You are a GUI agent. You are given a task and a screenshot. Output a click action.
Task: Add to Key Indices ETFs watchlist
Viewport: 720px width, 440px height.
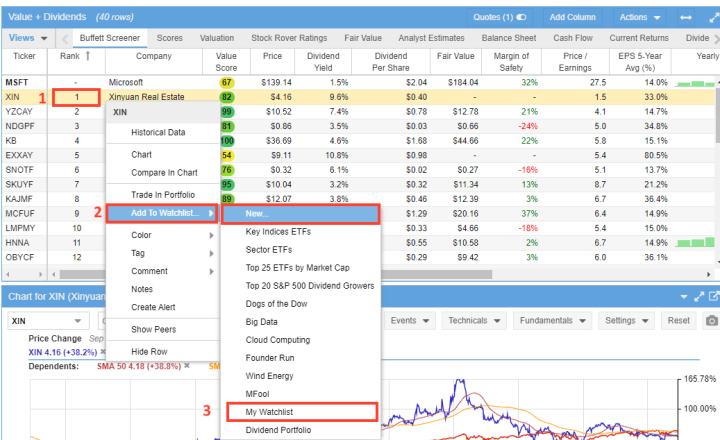pos(278,231)
